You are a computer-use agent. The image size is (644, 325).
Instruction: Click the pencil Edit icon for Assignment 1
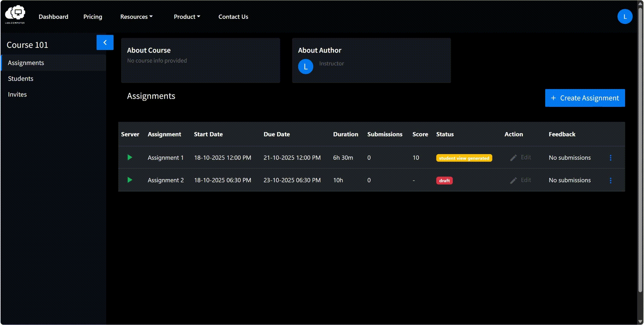click(513, 158)
